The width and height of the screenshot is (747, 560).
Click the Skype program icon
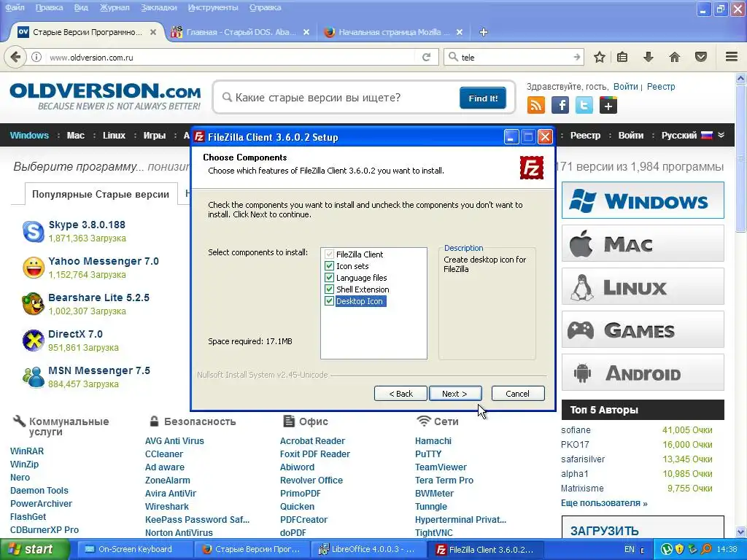[x=34, y=231]
